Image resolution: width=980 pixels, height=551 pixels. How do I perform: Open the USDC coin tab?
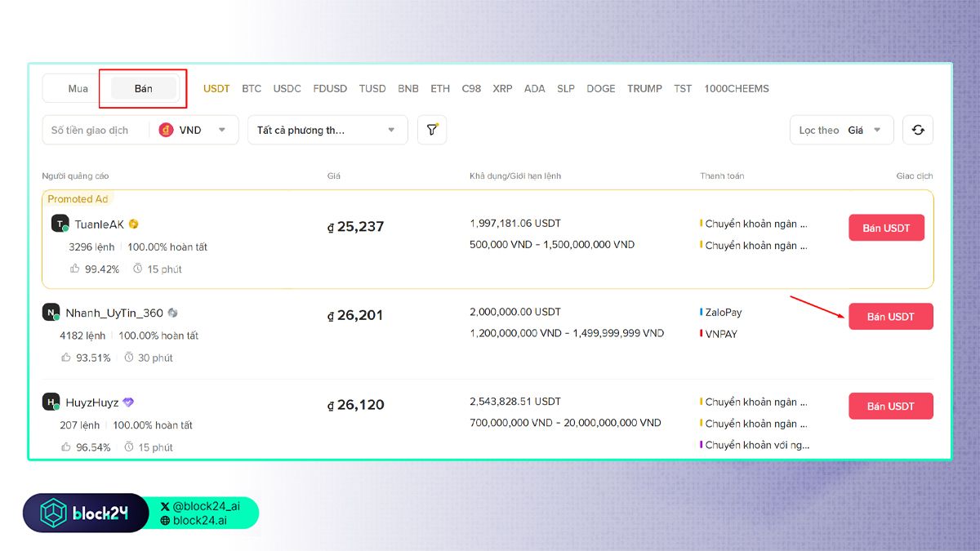click(x=287, y=89)
